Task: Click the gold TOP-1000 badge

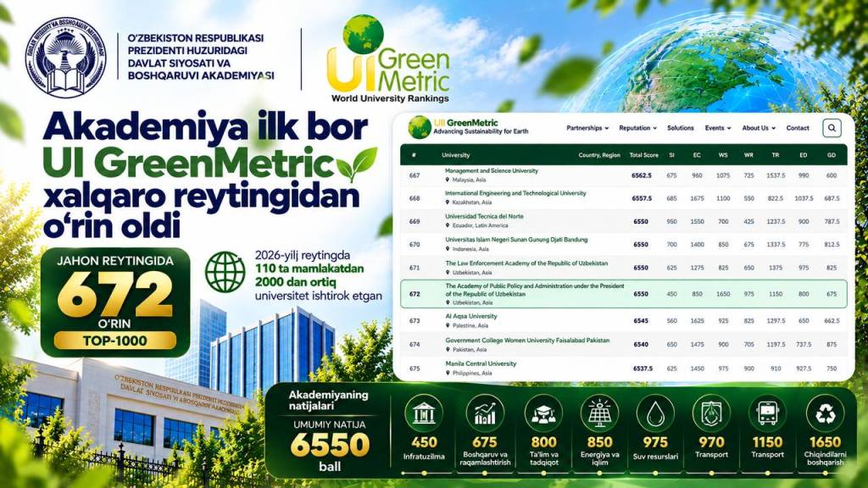Action: point(115,341)
